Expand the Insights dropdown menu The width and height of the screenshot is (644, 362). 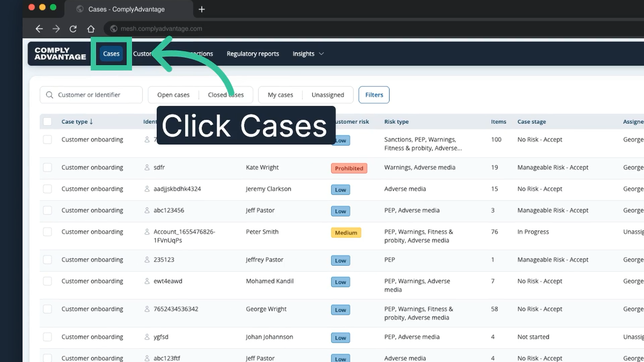(x=308, y=54)
